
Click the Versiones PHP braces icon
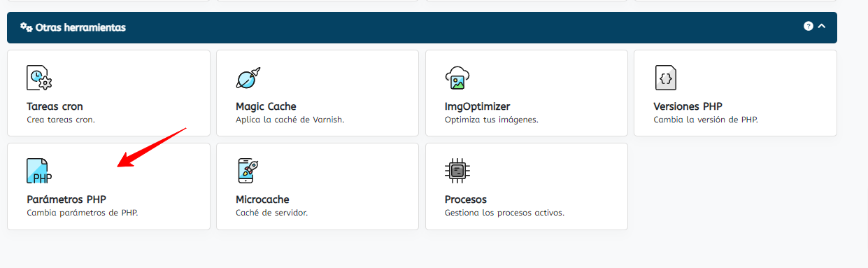coord(666,78)
